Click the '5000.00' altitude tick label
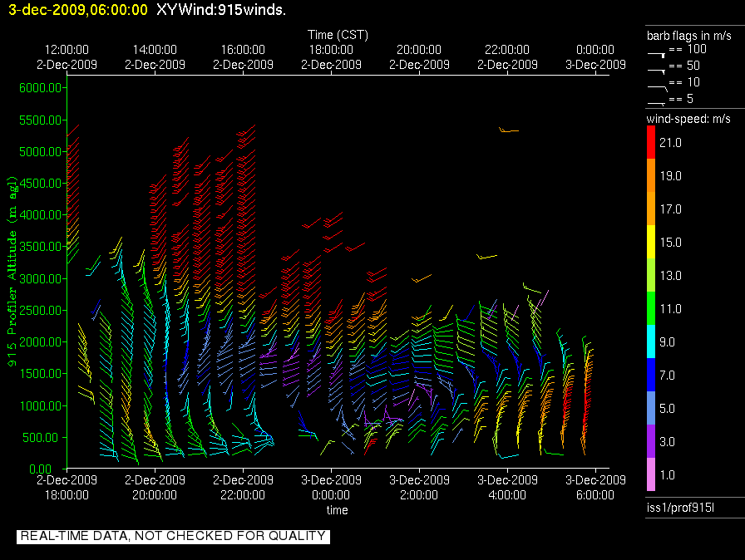745x560 pixels. 41,152
